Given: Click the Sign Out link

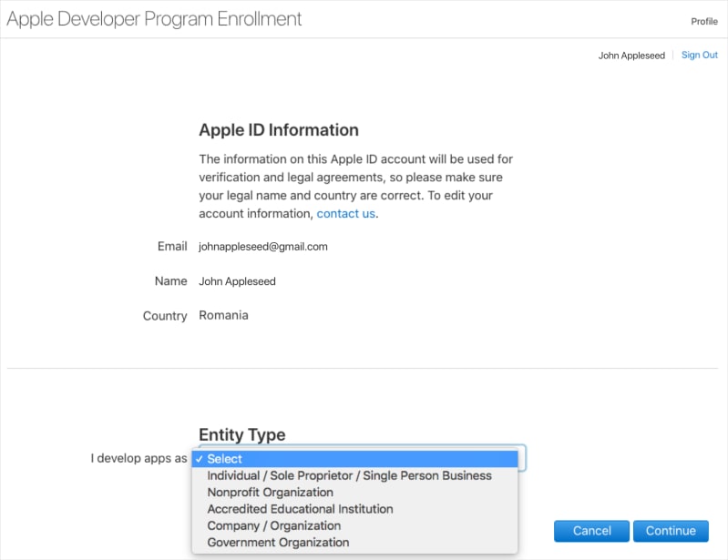Looking at the screenshot, I should pos(699,55).
